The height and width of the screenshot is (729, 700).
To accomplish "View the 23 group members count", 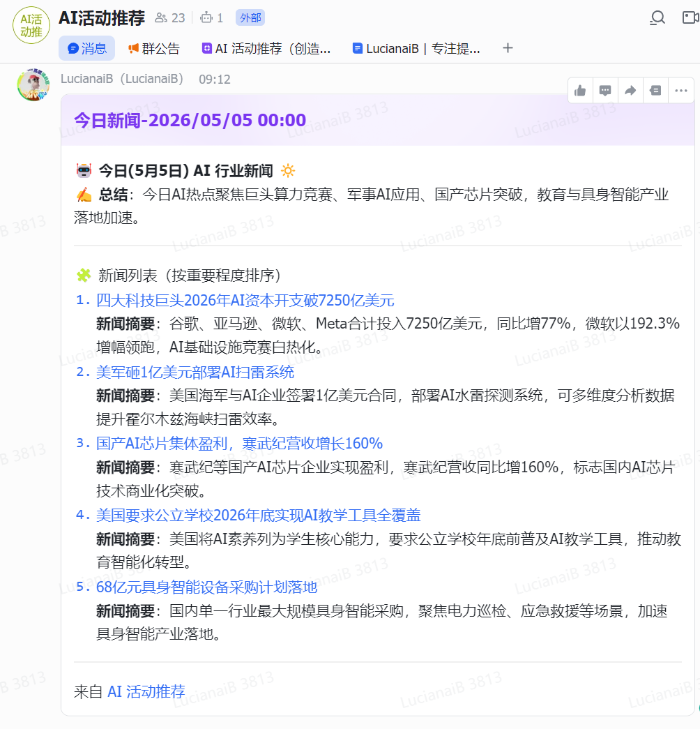I will (x=170, y=18).
